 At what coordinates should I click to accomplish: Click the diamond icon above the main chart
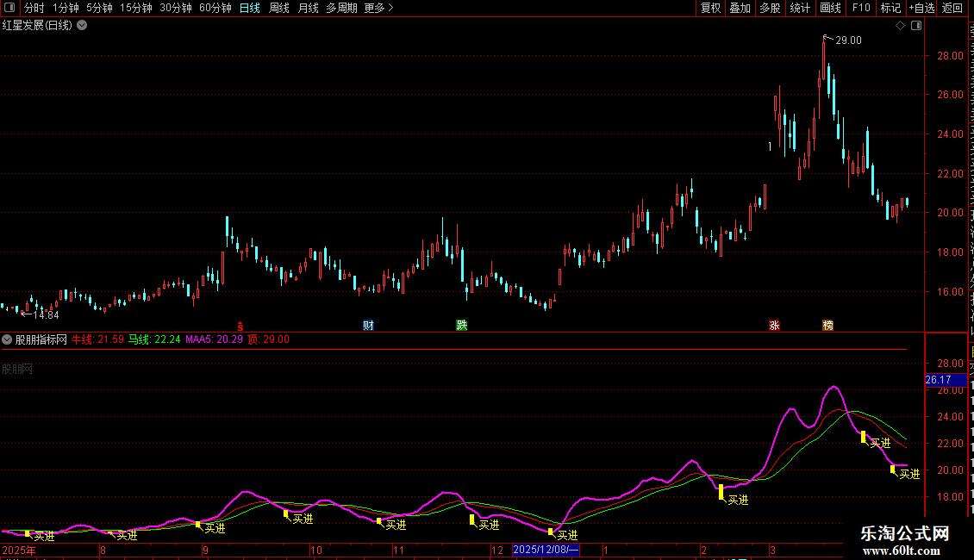(x=900, y=26)
